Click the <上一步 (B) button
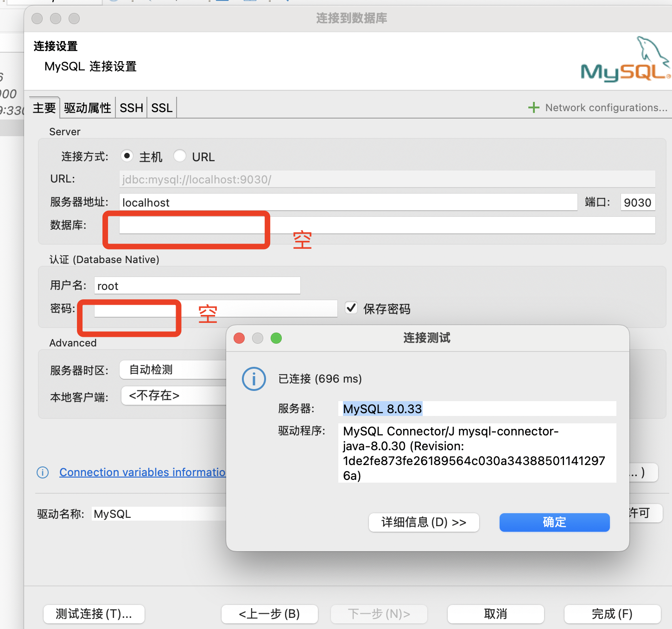The width and height of the screenshot is (672, 629). pyautogui.click(x=269, y=614)
